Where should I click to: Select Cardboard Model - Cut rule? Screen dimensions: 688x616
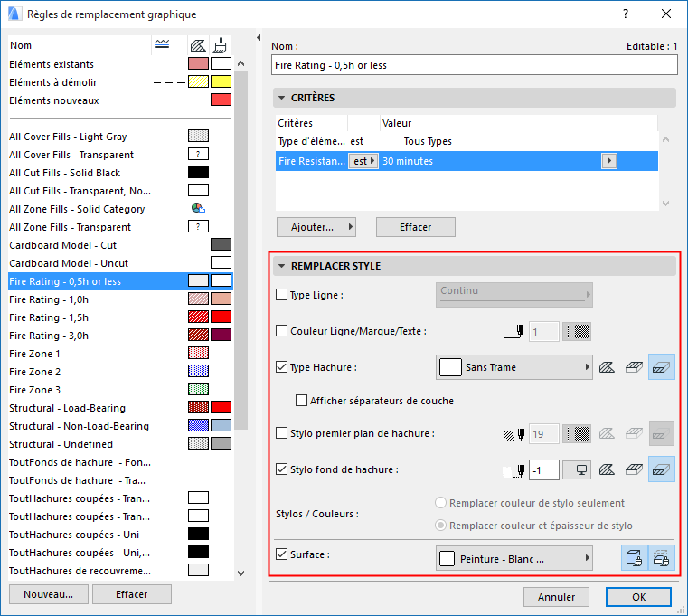click(x=120, y=245)
